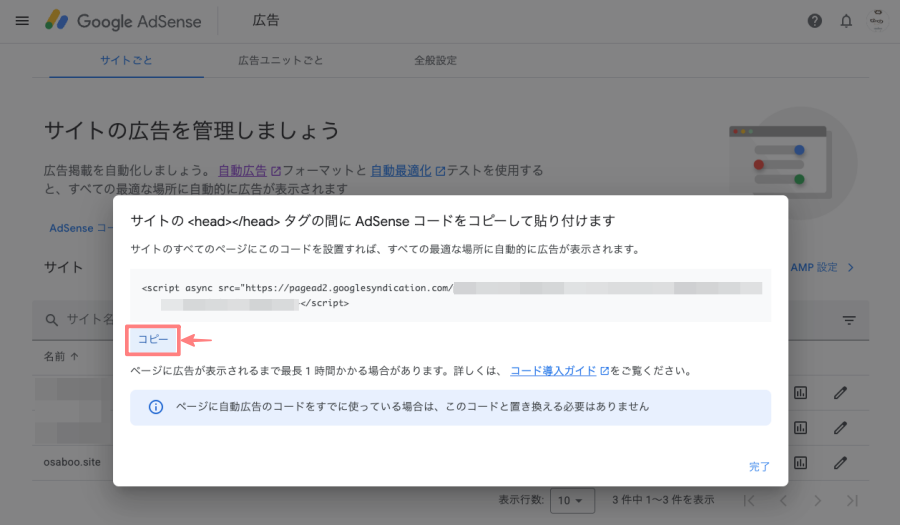Sort by the 名前 column header
900x525 pixels.
[x=61, y=356]
